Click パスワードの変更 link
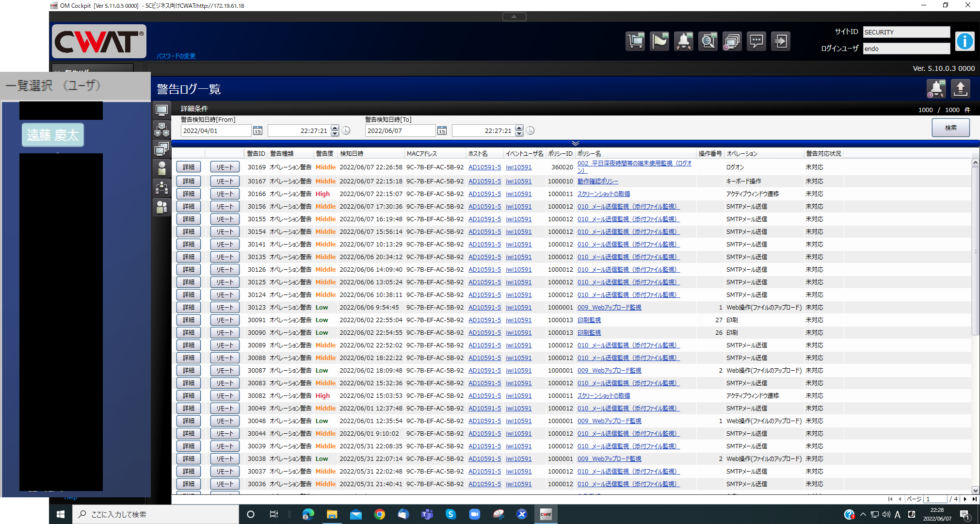The image size is (980, 524). [176, 56]
